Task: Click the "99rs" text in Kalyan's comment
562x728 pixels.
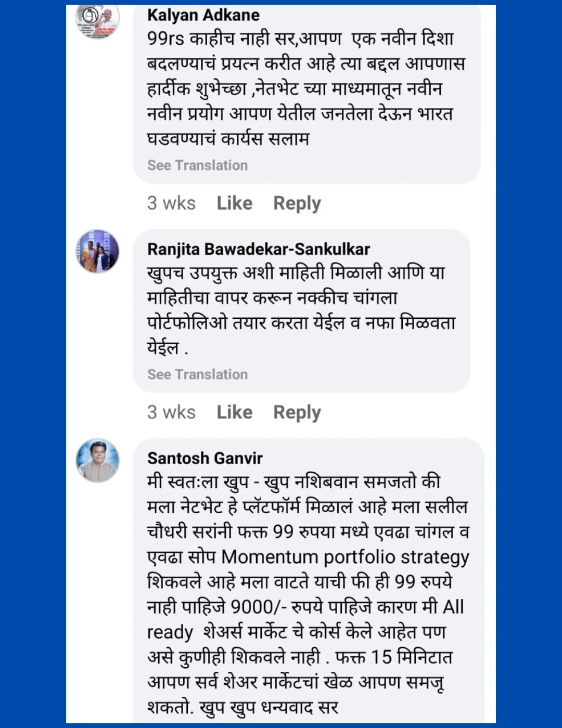Action: click(165, 38)
